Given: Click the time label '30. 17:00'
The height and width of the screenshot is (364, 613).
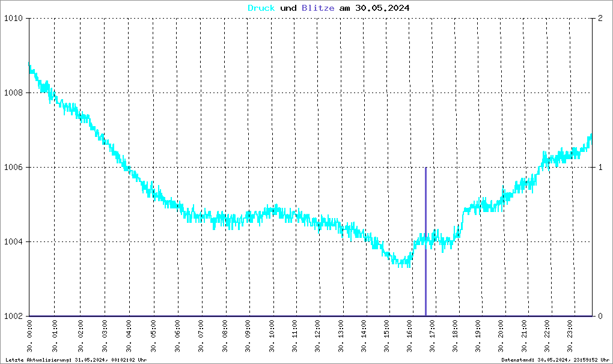Looking at the screenshot, I should point(432,336).
